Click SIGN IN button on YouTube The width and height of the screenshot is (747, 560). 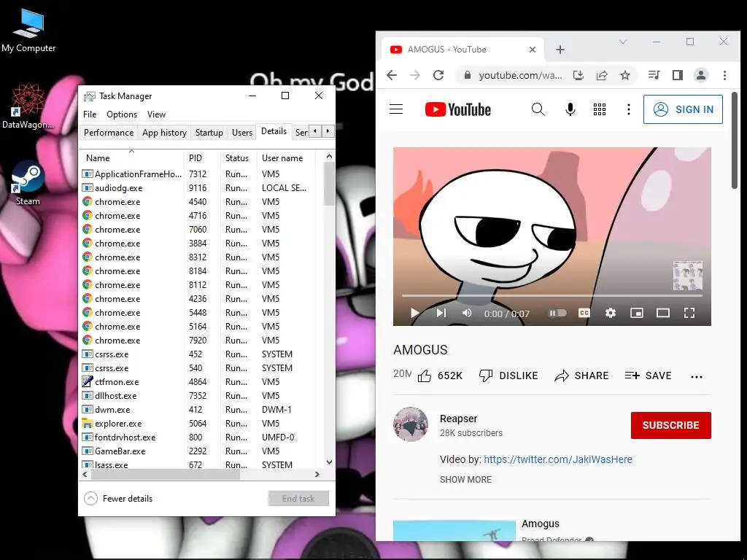click(x=683, y=109)
